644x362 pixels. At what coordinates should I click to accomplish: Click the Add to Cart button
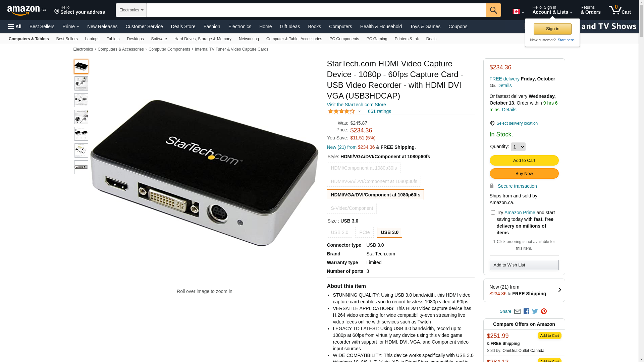pos(524,160)
